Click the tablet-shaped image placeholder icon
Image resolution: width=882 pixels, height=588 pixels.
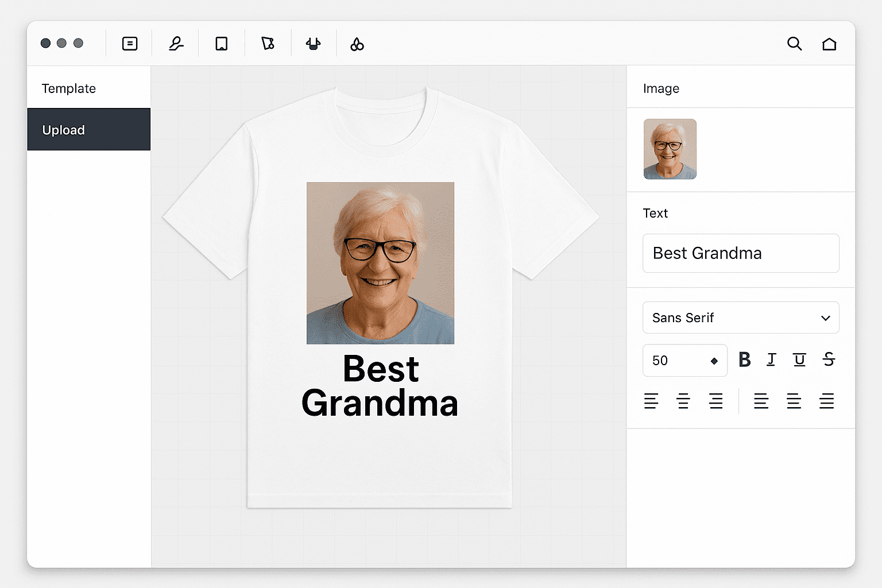pyautogui.click(x=222, y=44)
